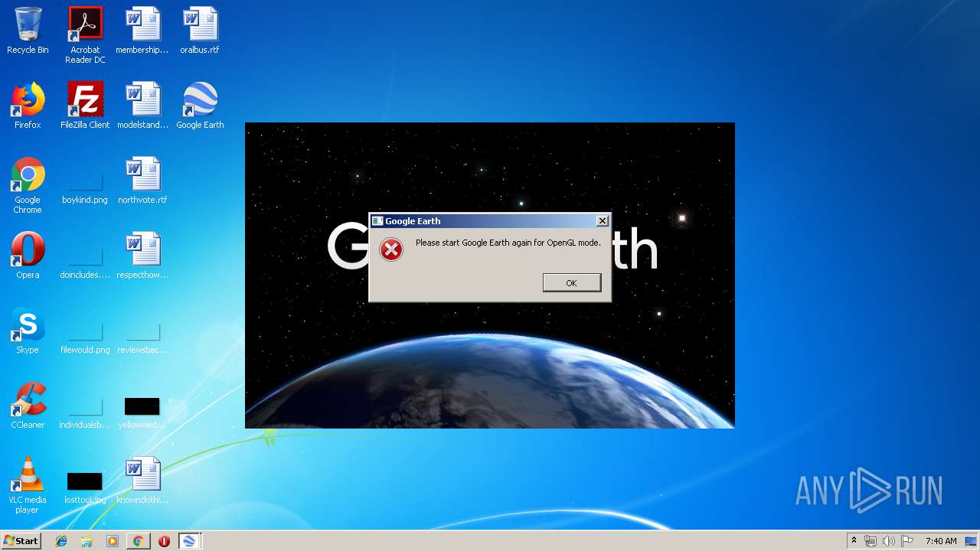
Task: Open the network tray icon
Action: (871, 541)
